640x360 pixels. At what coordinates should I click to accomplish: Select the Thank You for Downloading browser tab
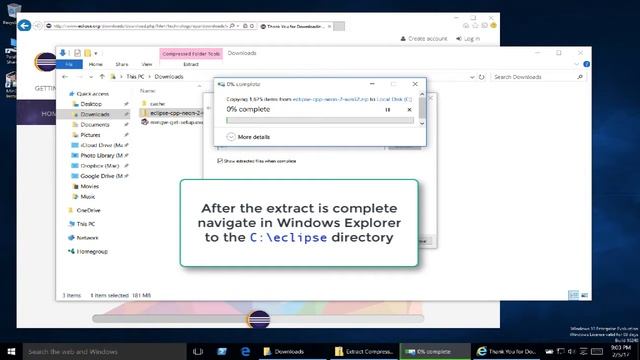(x=296, y=26)
